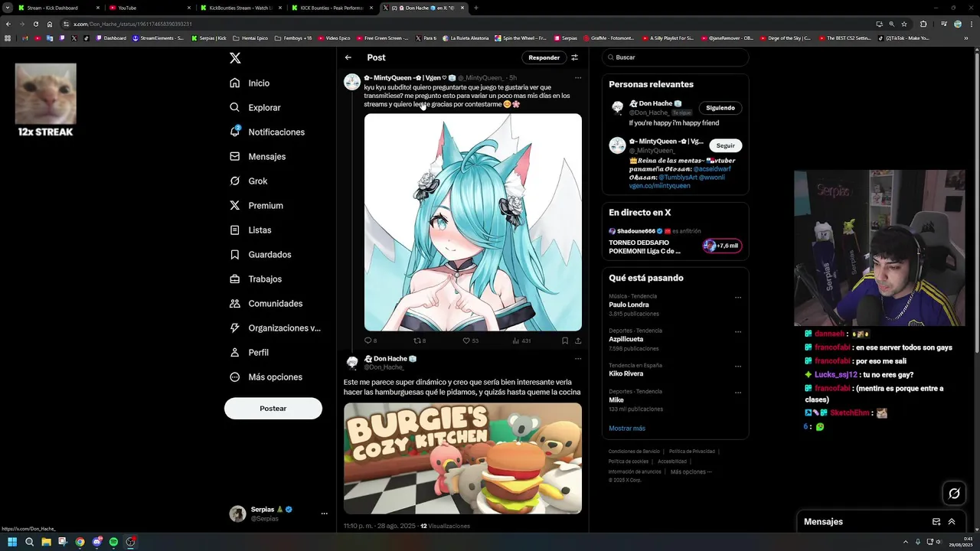
Task: Open the fox girl artwork image
Action: 473,222
